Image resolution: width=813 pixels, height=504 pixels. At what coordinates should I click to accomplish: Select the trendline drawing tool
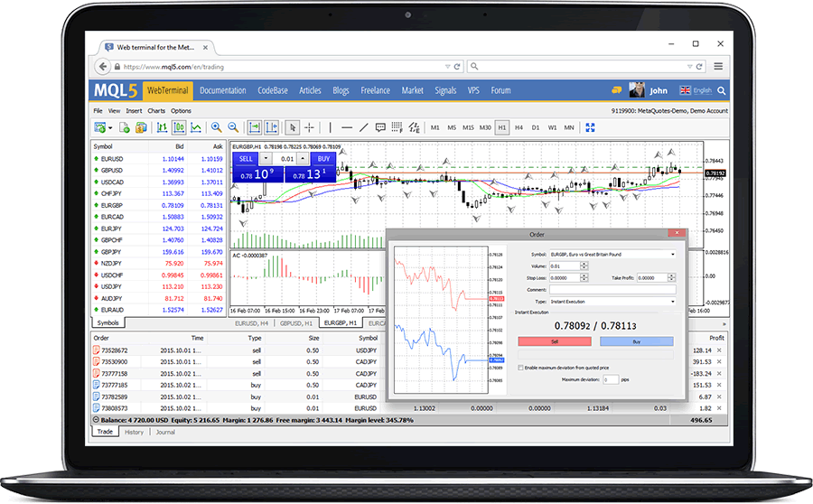(364, 127)
